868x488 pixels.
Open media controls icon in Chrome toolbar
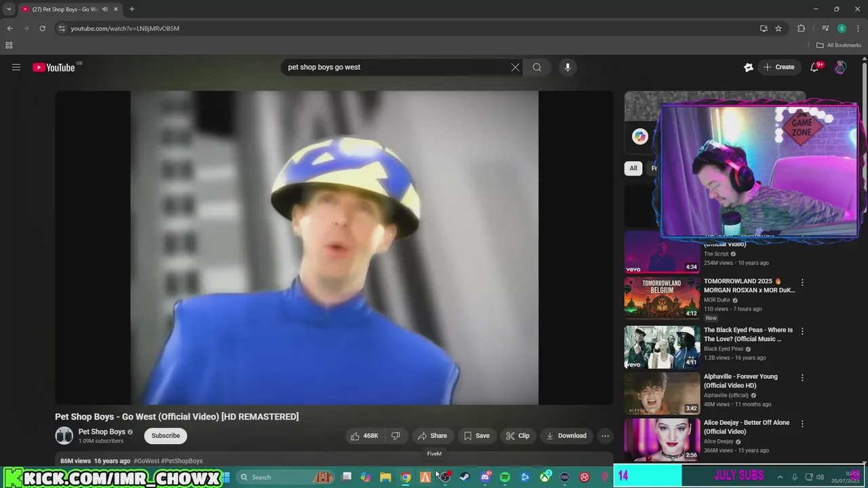click(825, 28)
